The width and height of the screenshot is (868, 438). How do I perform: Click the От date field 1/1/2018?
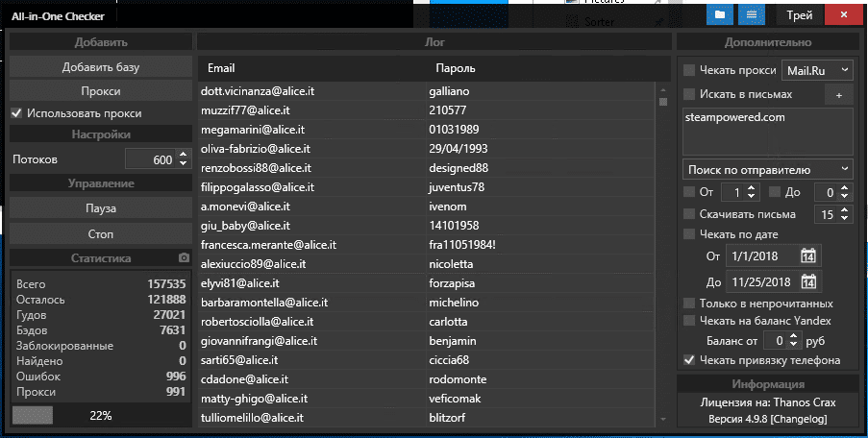[761, 256]
